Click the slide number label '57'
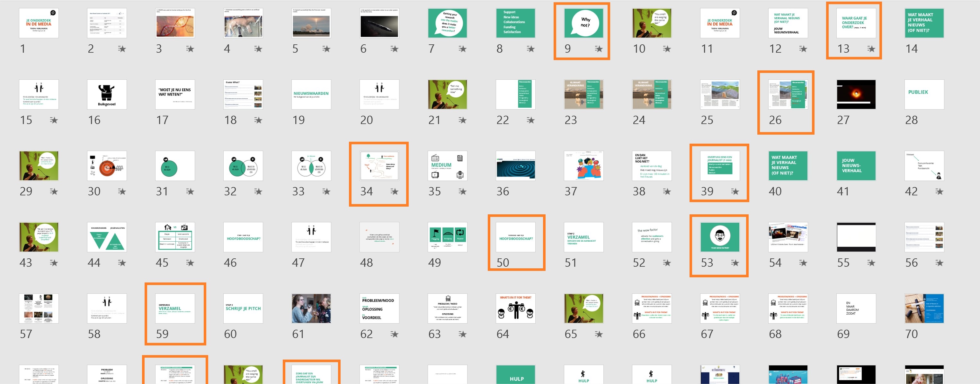Screen dimensions: 980x384 coord(26,334)
